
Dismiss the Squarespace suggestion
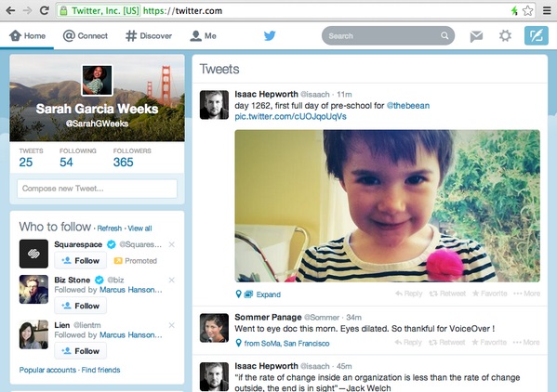pos(172,244)
